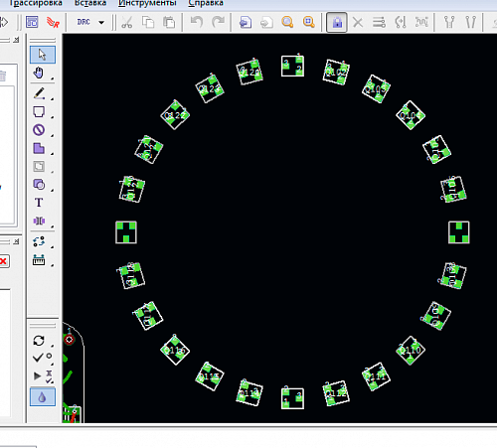Open flyout arrow beside the outline shape tool
This screenshot has width=497, height=448.
click(53, 117)
